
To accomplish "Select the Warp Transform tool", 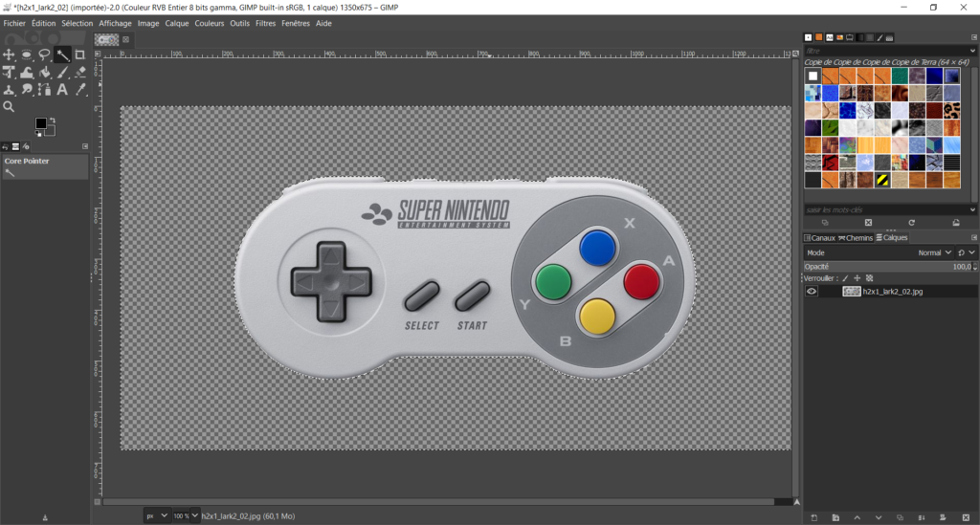I will (26, 73).
